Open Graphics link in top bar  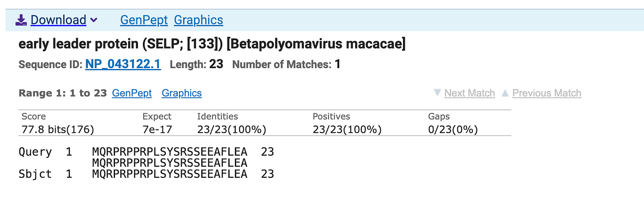point(198,20)
